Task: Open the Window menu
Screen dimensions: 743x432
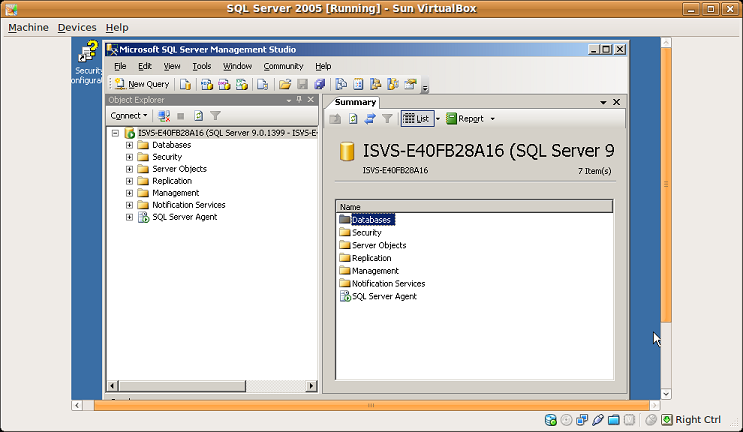Action: click(x=237, y=66)
